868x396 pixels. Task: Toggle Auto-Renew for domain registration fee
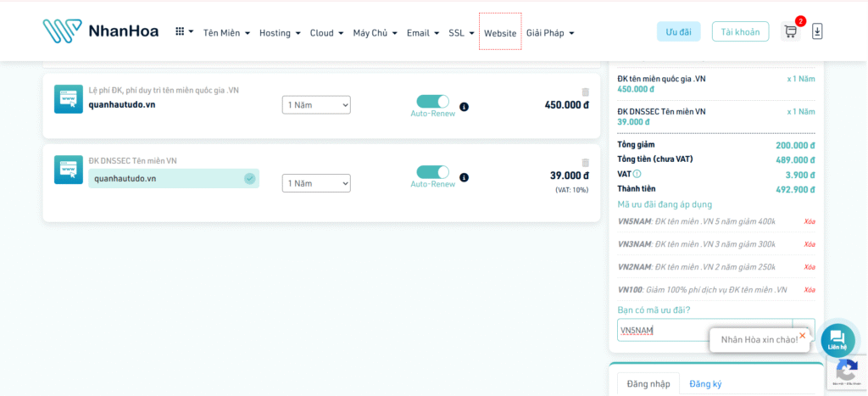click(432, 101)
